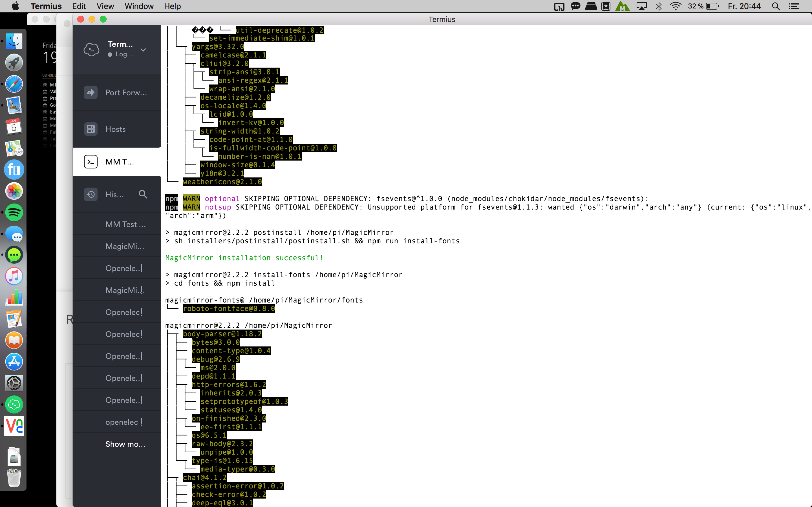812x507 pixels.
Task: Click Show more history link
Action: 125,444
